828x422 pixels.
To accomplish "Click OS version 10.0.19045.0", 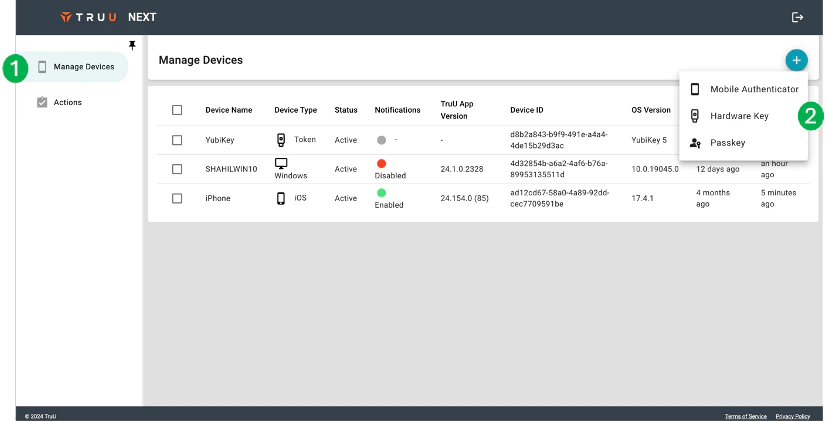I will (x=655, y=169).
